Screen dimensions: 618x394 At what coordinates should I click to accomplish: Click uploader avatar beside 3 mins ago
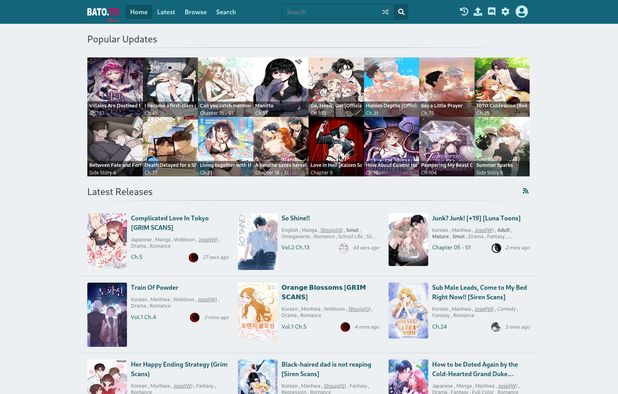(x=194, y=317)
